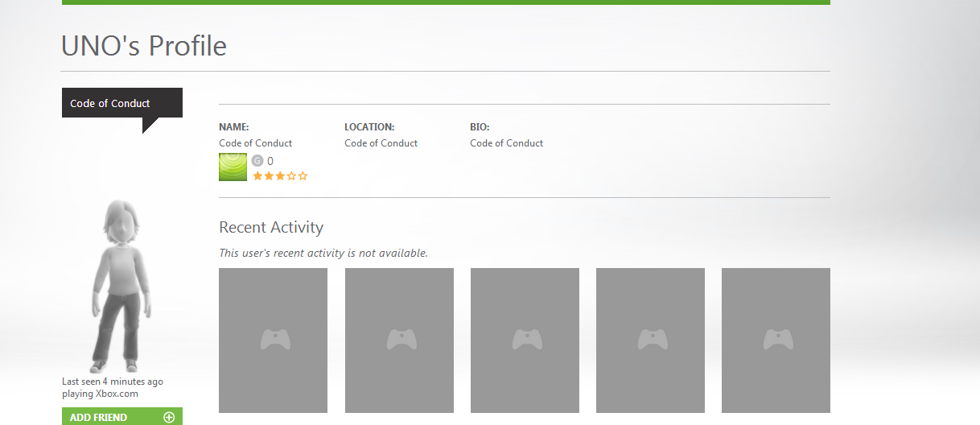This screenshot has height=425, width=980.
Task: Select the third recent activity game tile
Action: 525,340
